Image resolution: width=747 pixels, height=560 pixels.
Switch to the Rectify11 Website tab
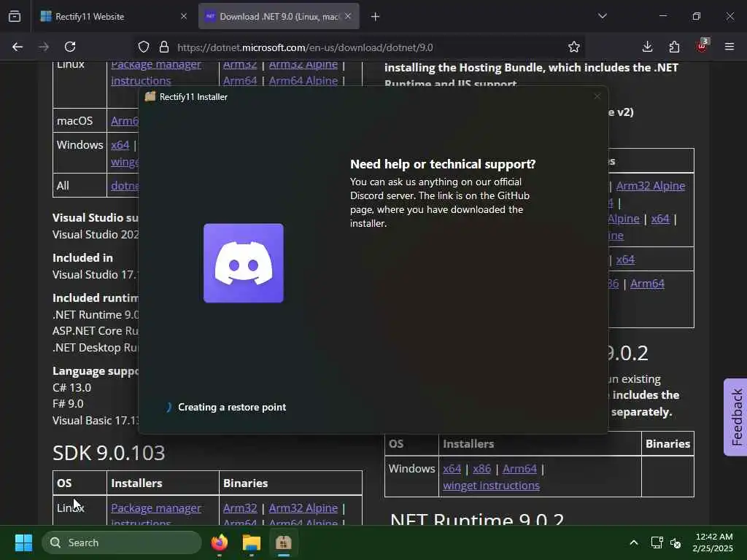[115, 16]
